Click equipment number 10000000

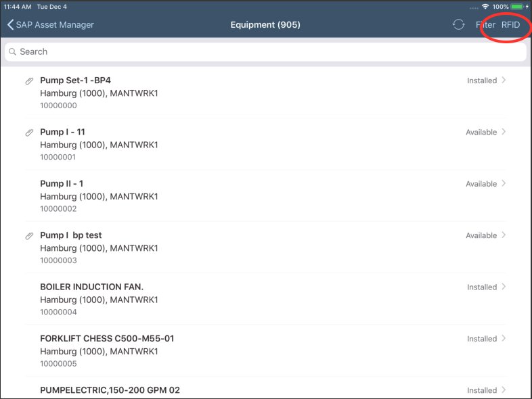click(58, 105)
